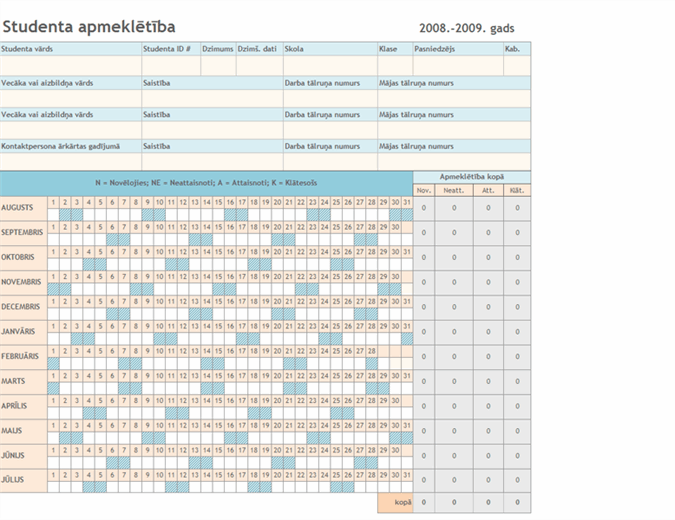The height and width of the screenshot is (520, 675).
Task: Click the 'kopā' totals label cell
Action: point(394,502)
